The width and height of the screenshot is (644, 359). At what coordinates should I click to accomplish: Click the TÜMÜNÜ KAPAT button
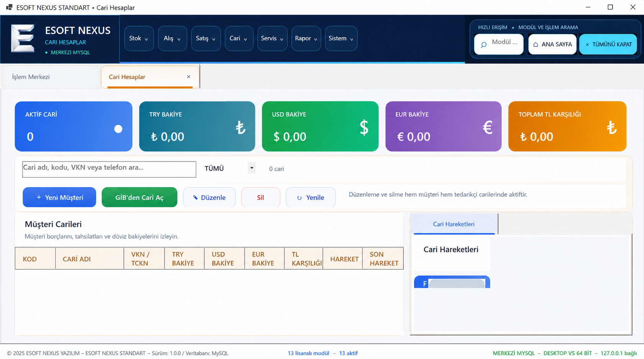(608, 44)
